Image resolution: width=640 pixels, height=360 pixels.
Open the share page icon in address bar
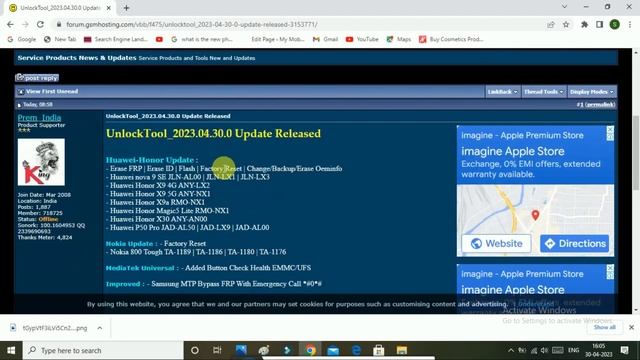551,24
